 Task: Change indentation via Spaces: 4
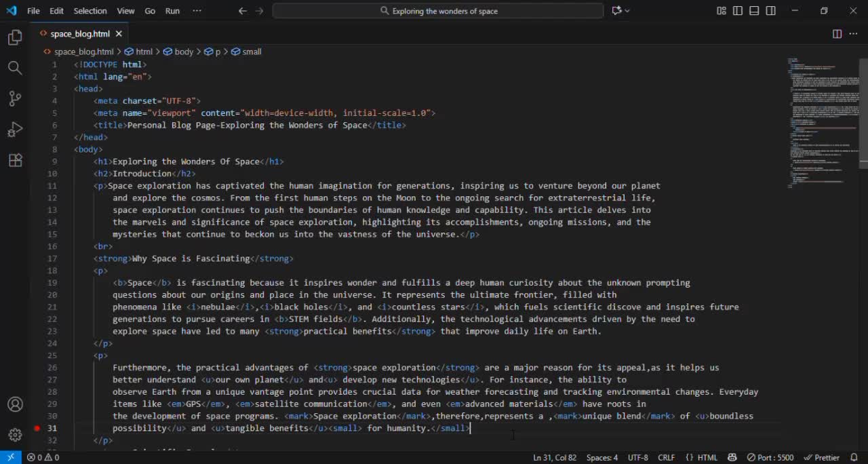[602, 457]
